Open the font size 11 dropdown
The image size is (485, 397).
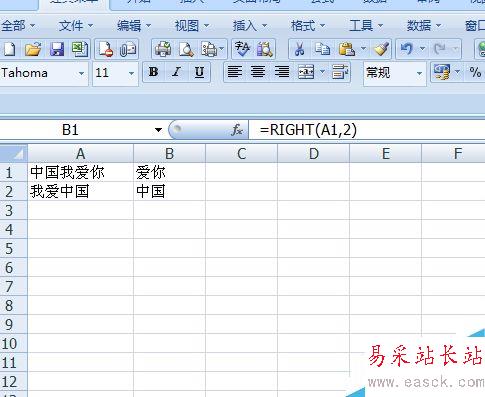click(x=131, y=73)
